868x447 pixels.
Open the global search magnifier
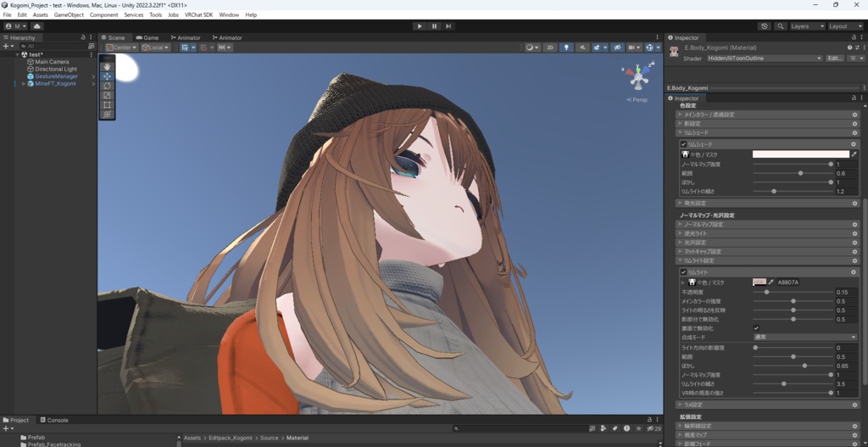click(x=781, y=26)
